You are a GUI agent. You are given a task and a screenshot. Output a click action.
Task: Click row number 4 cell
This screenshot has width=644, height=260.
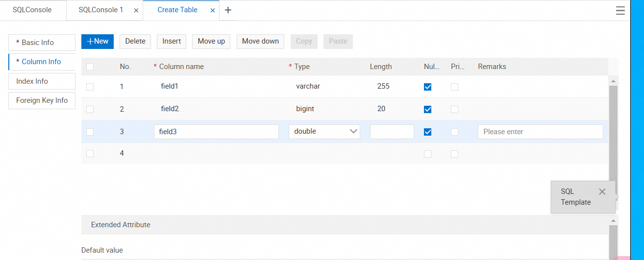pos(122,153)
